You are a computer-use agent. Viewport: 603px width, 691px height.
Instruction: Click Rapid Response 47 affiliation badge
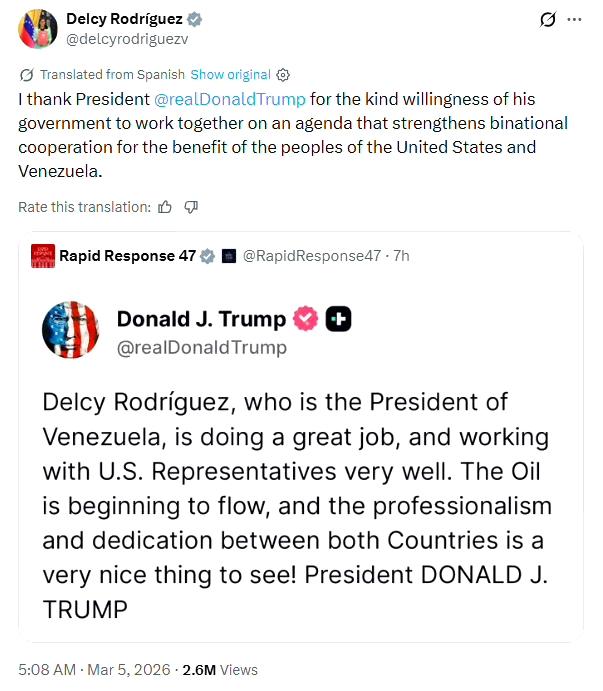click(x=228, y=256)
